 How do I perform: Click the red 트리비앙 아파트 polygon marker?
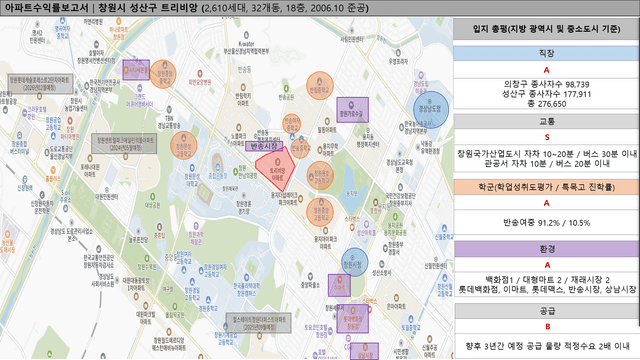(276, 168)
